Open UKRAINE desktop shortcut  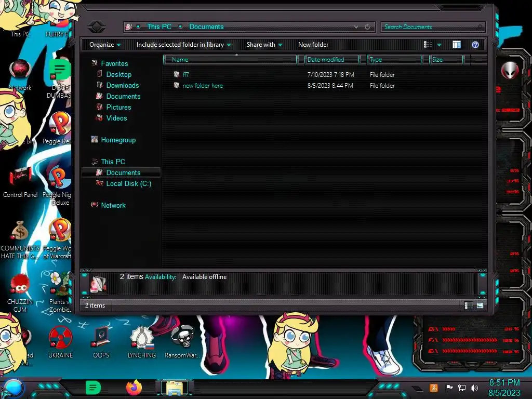tap(60, 342)
